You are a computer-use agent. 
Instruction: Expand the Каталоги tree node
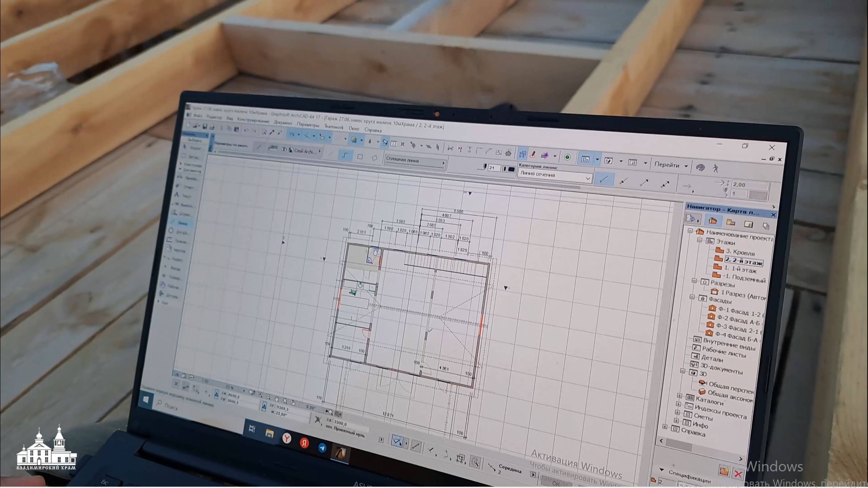[x=679, y=396]
